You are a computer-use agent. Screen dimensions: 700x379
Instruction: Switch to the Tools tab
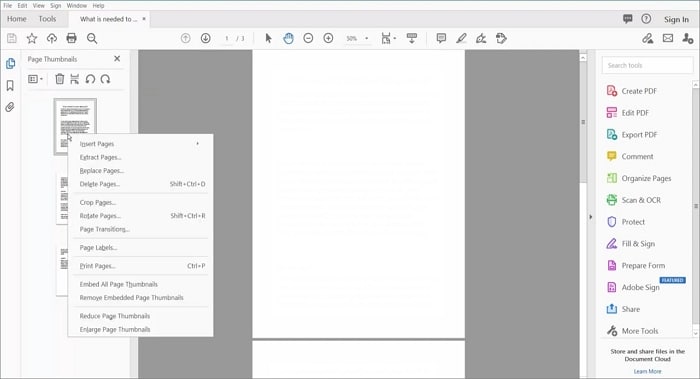pyautogui.click(x=47, y=19)
